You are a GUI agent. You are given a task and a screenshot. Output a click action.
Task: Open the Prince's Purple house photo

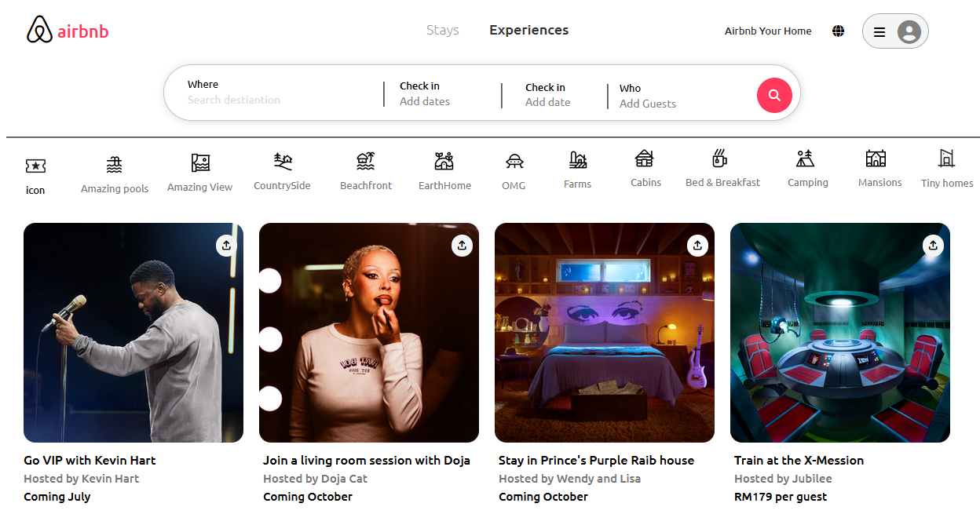click(604, 333)
